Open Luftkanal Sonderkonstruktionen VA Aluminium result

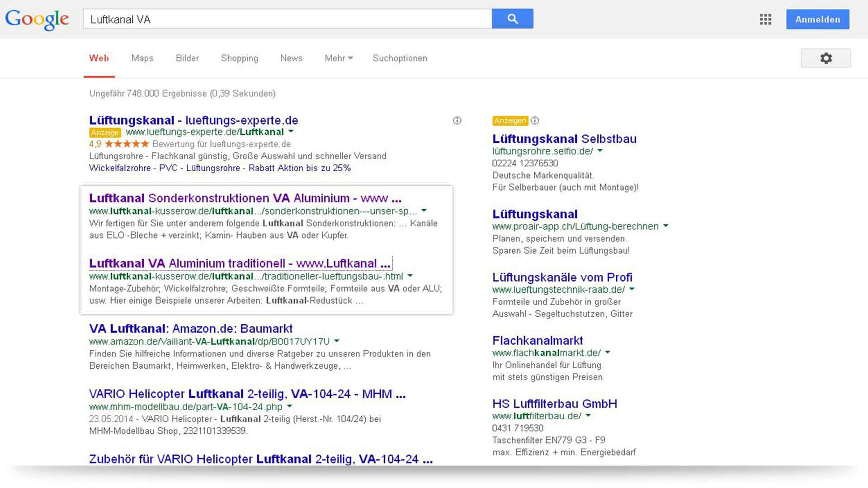click(x=245, y=198)
